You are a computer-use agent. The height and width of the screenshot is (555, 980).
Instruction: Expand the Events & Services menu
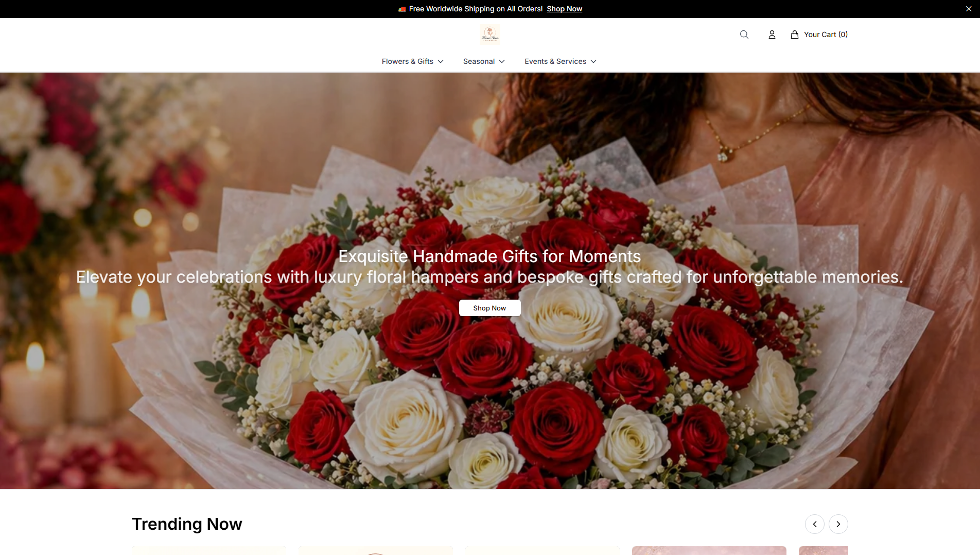pos(561,61)
